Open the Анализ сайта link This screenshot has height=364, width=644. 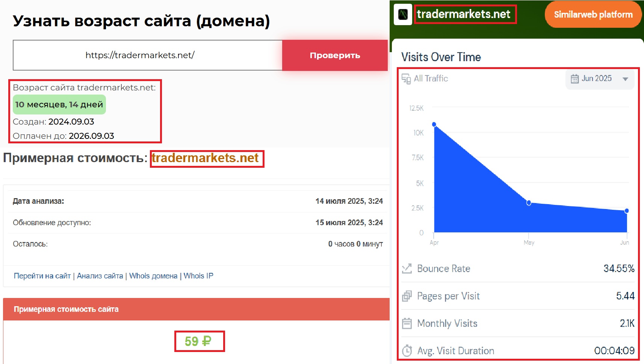coord(100,276)
